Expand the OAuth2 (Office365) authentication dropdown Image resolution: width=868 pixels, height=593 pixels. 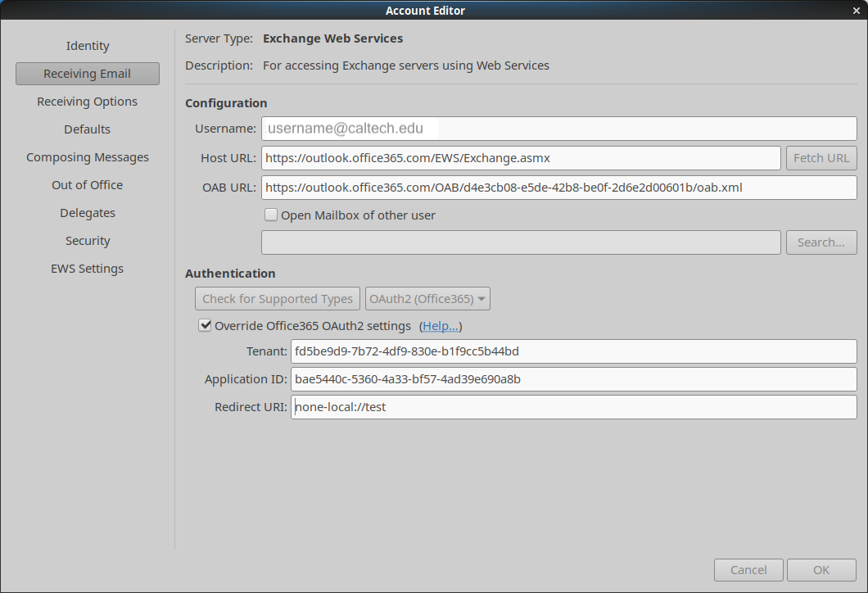[x=427, y=299]
